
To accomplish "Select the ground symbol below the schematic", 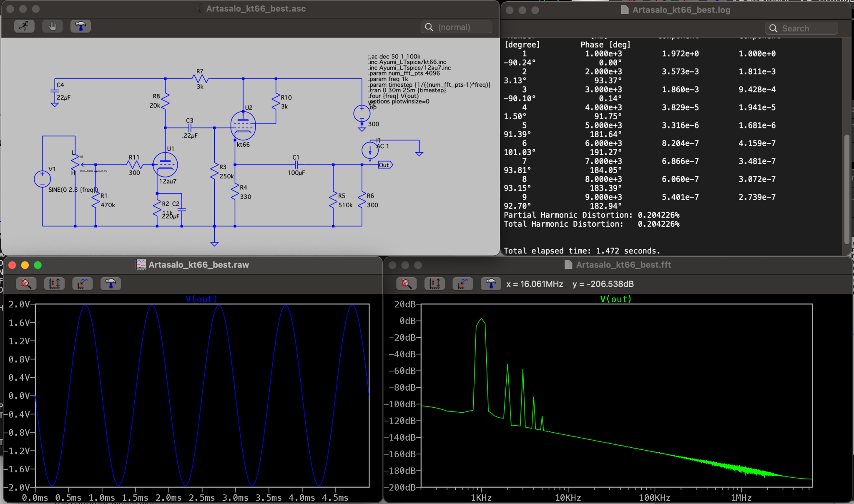I will click(214, 243).
